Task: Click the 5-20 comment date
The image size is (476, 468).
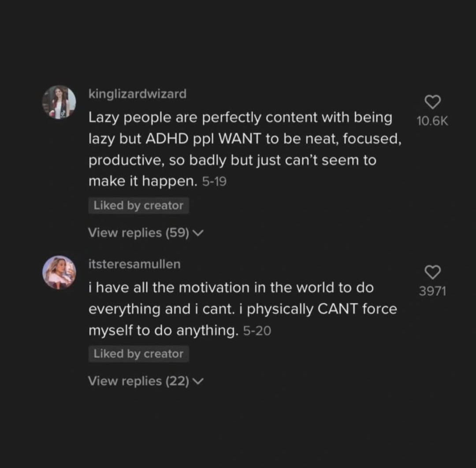Action: (257, 331)
